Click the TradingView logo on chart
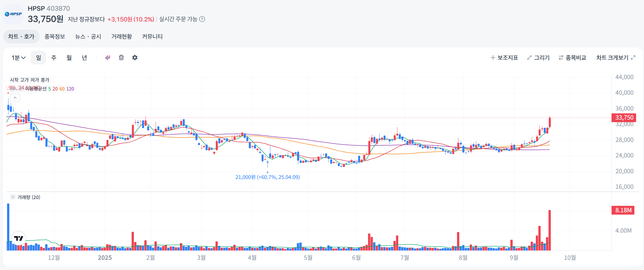Image resolution: width=644 pixels, height=270 pixels. [19, 238]
